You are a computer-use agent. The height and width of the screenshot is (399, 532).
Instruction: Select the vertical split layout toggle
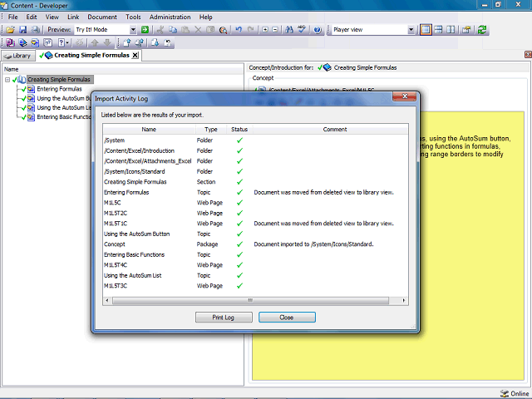(x=451, y=30)
